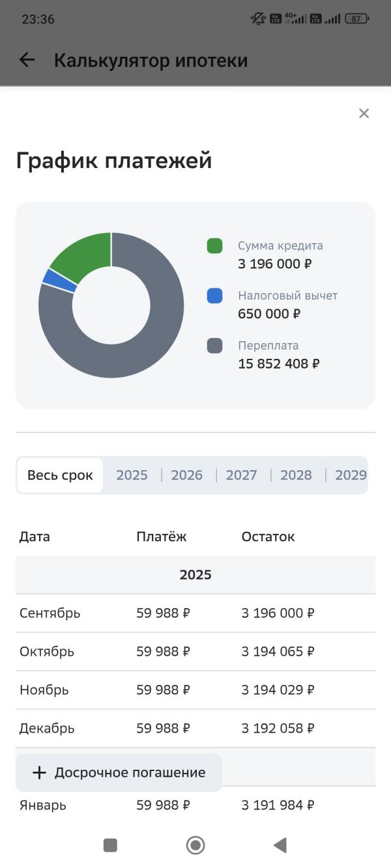This screenshot has height=868, width=391.
Task: Select the Октябрь payment row
Action: point(195,651)
